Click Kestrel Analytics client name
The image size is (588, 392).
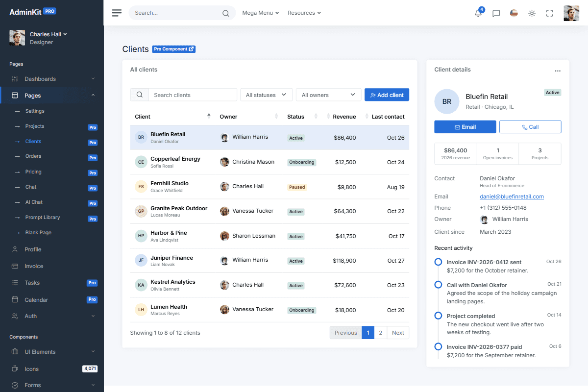pyautogui.click(x=173, y=282)
